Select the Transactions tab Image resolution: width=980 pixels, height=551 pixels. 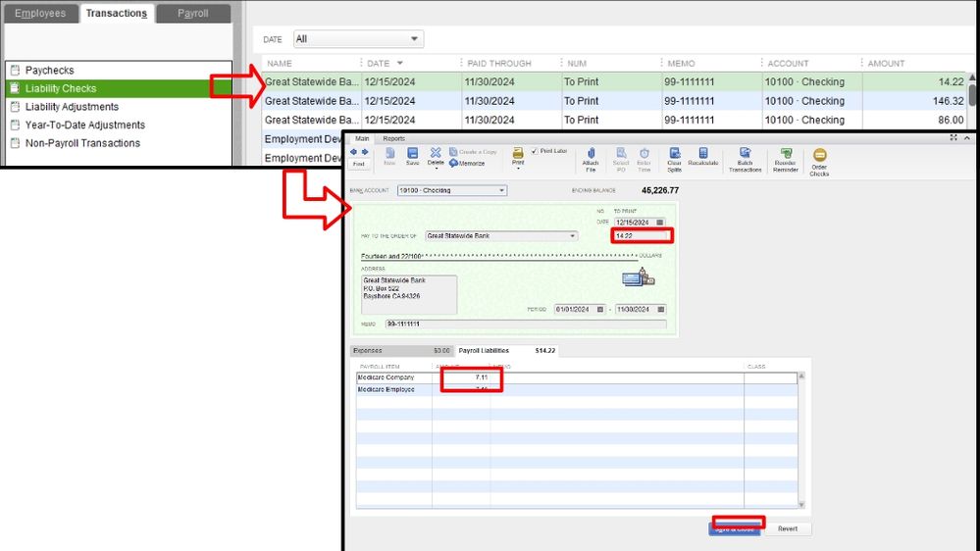[x=117, y=13]
